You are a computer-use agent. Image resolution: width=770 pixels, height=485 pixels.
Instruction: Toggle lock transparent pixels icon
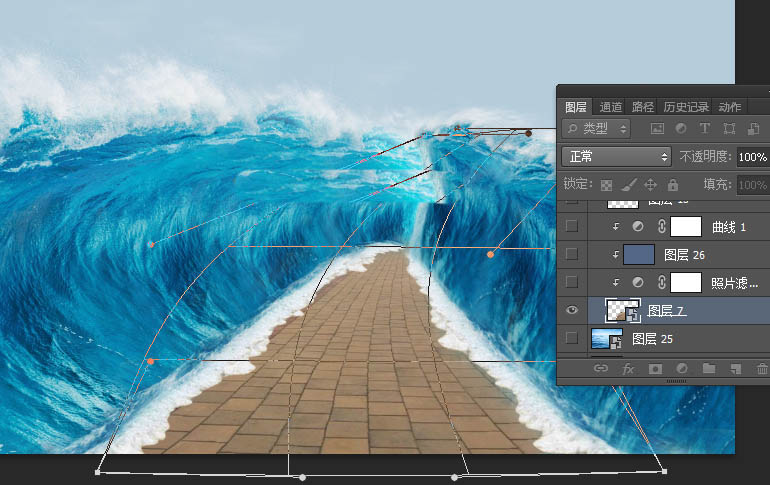pos(606,185)
